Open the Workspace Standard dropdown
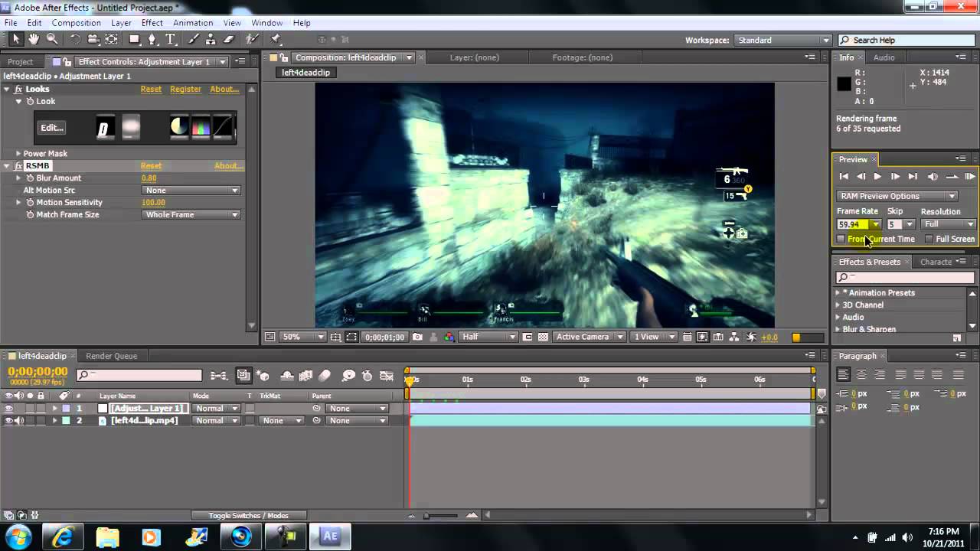Screen dimensions: 980x551 coord(782,41)
